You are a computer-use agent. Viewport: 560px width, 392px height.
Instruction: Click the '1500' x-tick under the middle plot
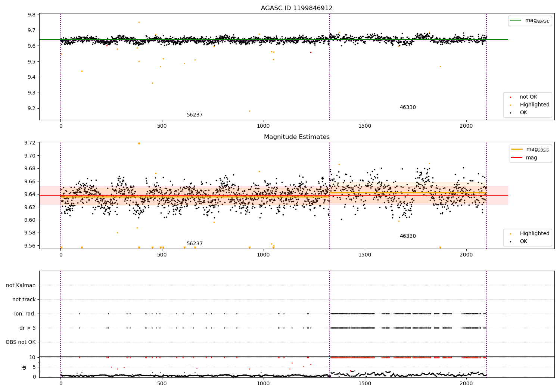[x=365, y=255]
